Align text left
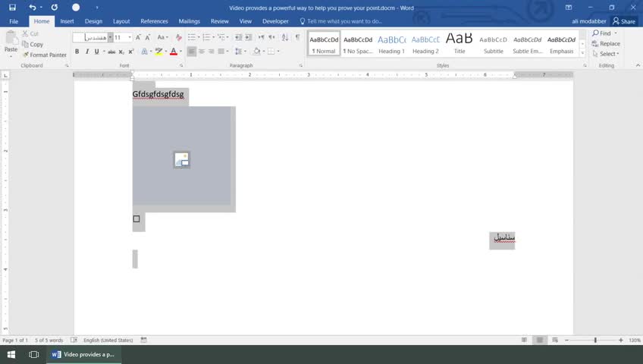 [192, 52]
